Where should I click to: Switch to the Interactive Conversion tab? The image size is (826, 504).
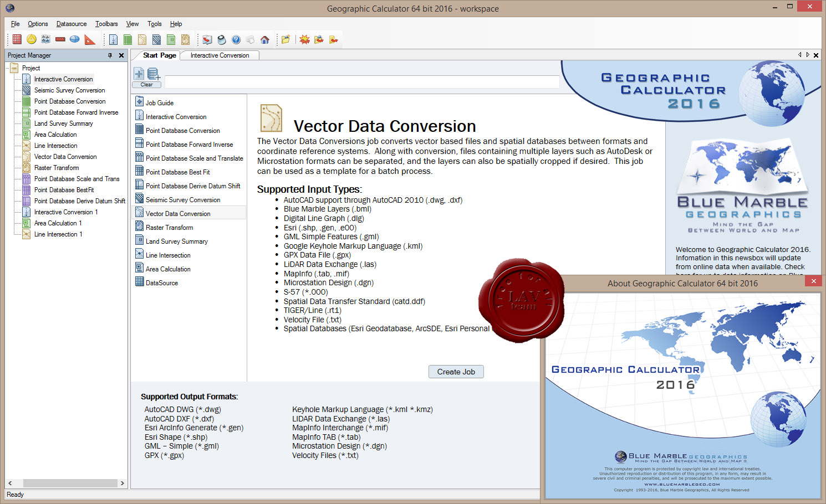[220, 55]
